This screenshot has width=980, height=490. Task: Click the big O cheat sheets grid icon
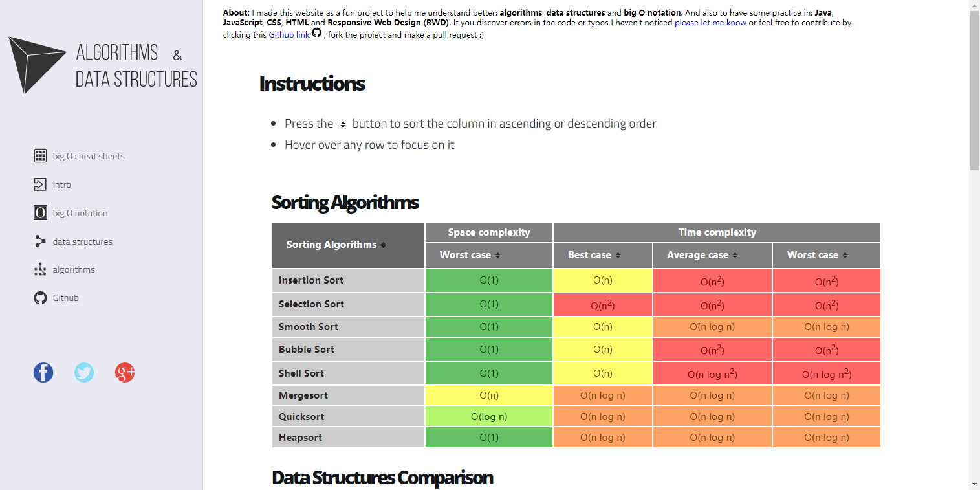tap(40, 156)
